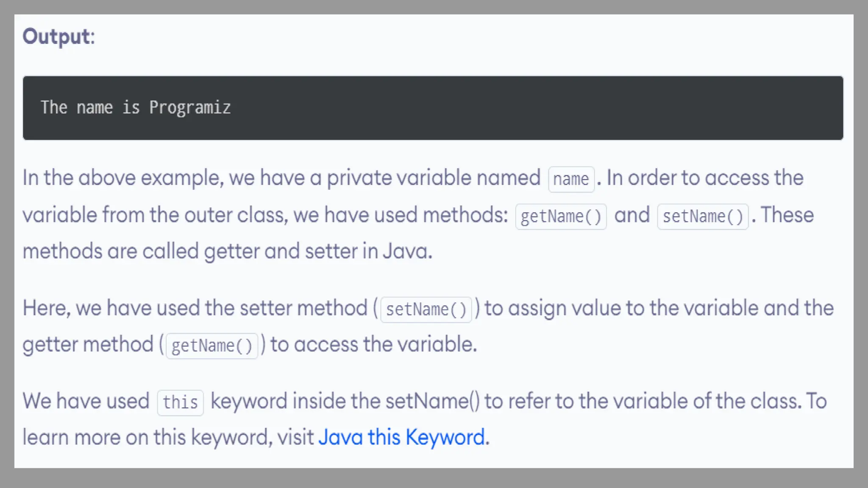Click the text 'to access the variable.'
The width and height of the screenshot is (868, 488).
coord(373,344)
